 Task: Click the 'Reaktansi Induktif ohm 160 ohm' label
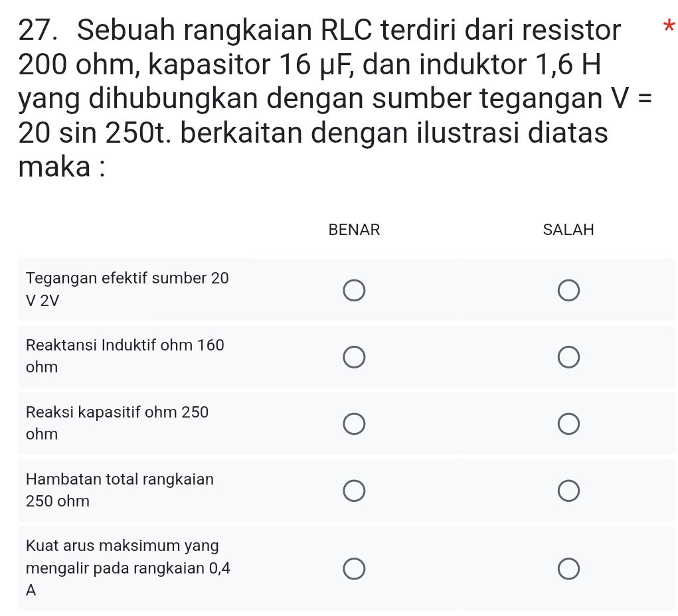click(125, 356)
